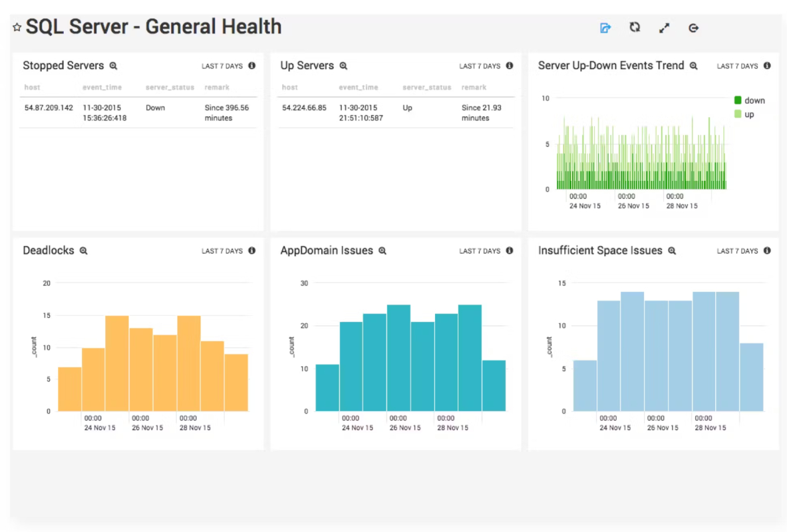Show info for Up Servers panel

click(510, 66)
